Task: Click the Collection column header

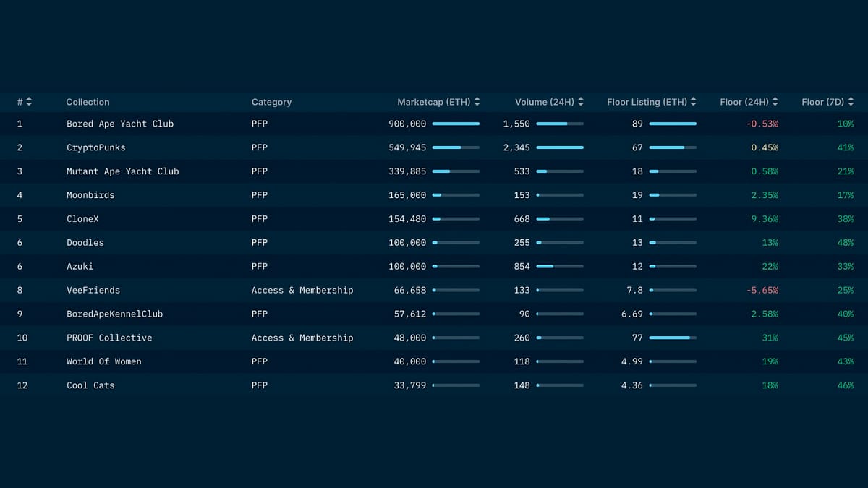Action: click(x=88, y=102)
